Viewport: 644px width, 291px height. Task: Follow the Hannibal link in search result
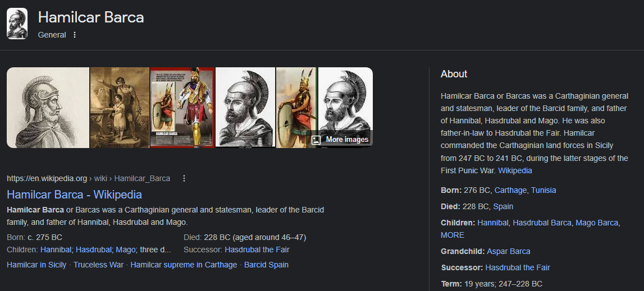[56, 250]
